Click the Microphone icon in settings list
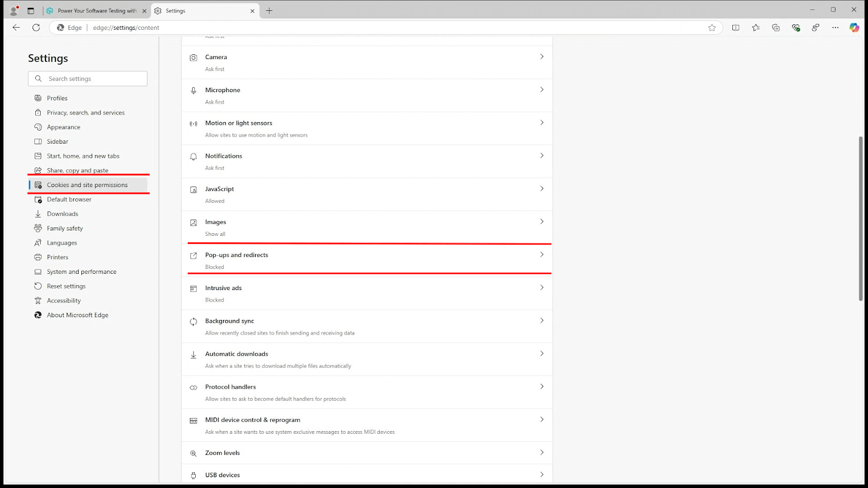 [193, 90]
